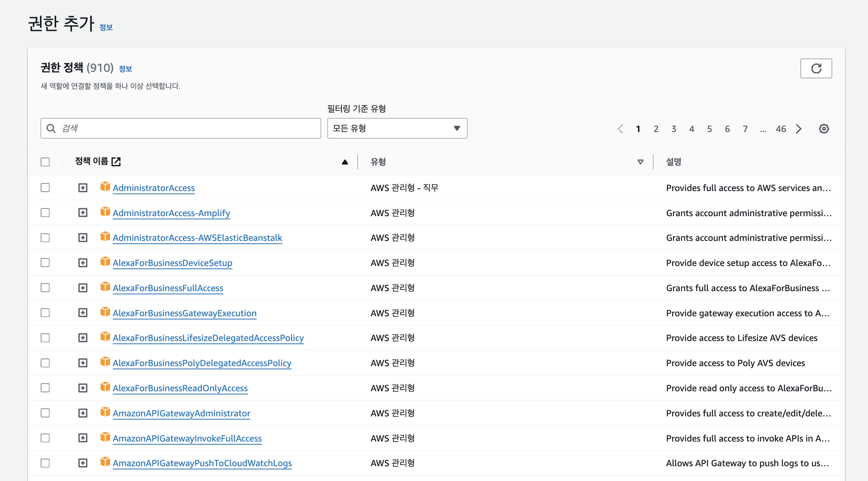The width and height of the screenshot is (868, 481).
Task: Click previous page arrow in pagination
Action: pyautogui.click(x=620, y=129)
